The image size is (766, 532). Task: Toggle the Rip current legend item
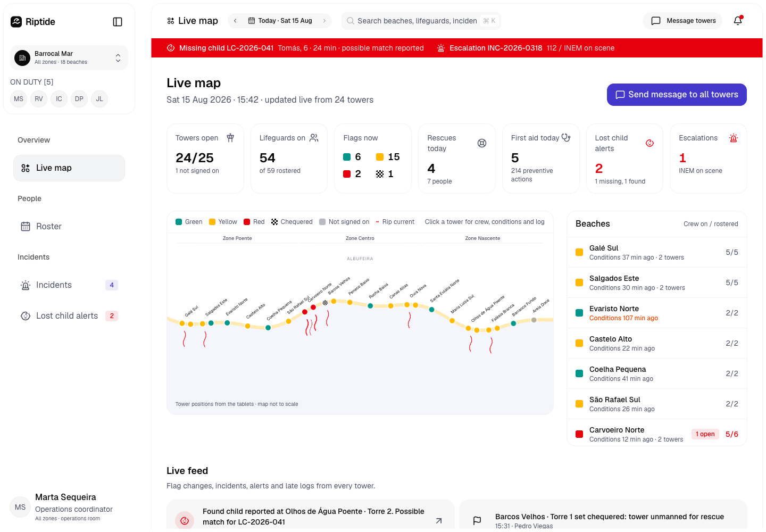(x=395, y=222)
